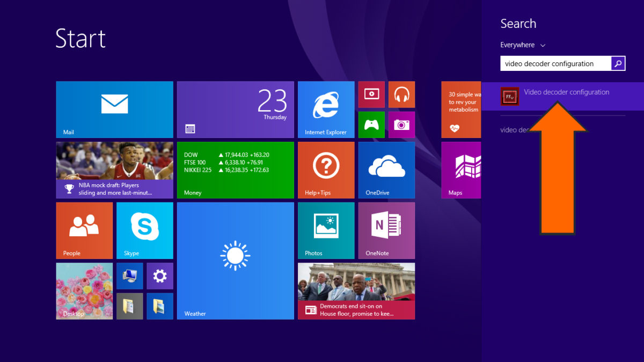The width and height of the screenshot is (644, 362).
Task: Click the FF video decoder result icon
Action: [510, 97]
